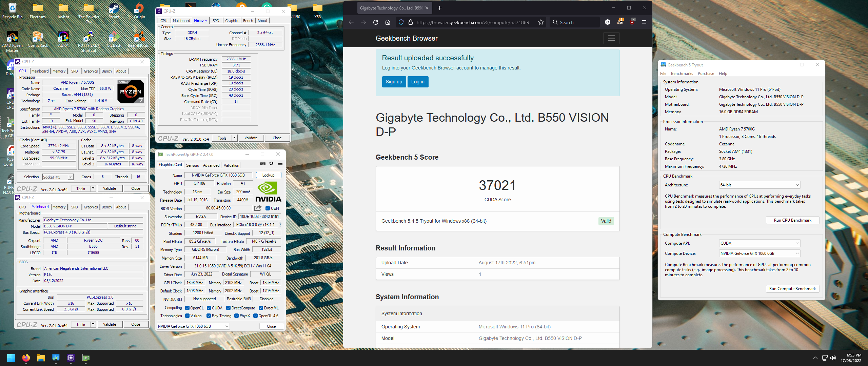The image size is (868, 366).
Task: Open the uBlock Origin extension icon
Action: 632,22
